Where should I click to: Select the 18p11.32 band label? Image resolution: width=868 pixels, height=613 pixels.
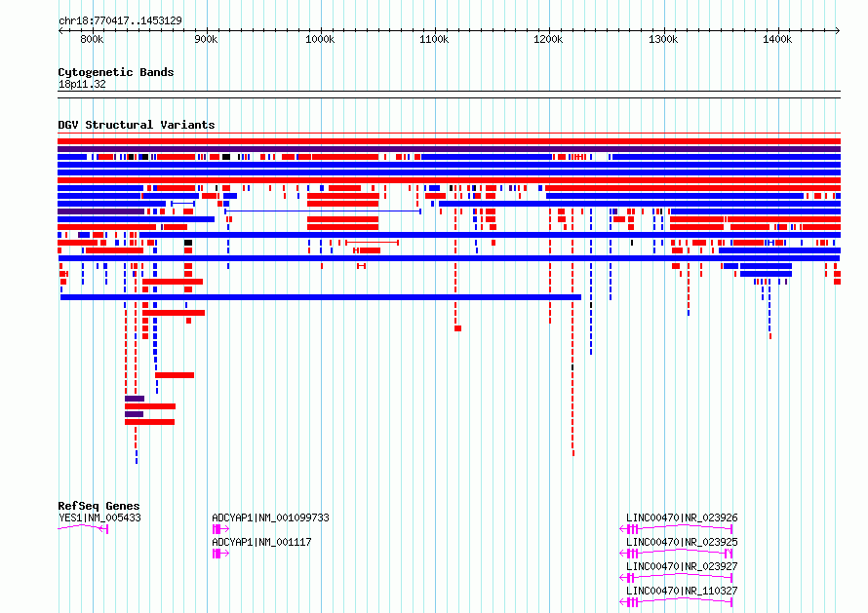point(82,84)
